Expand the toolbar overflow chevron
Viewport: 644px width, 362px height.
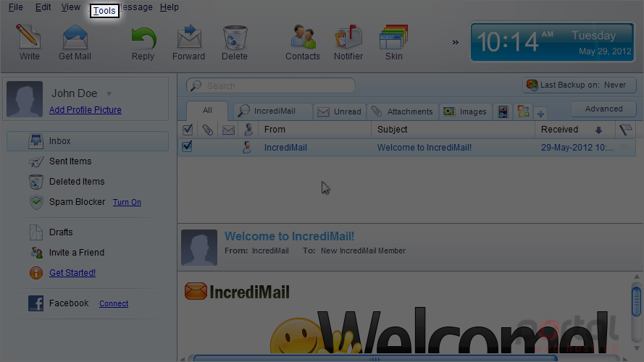455,42
